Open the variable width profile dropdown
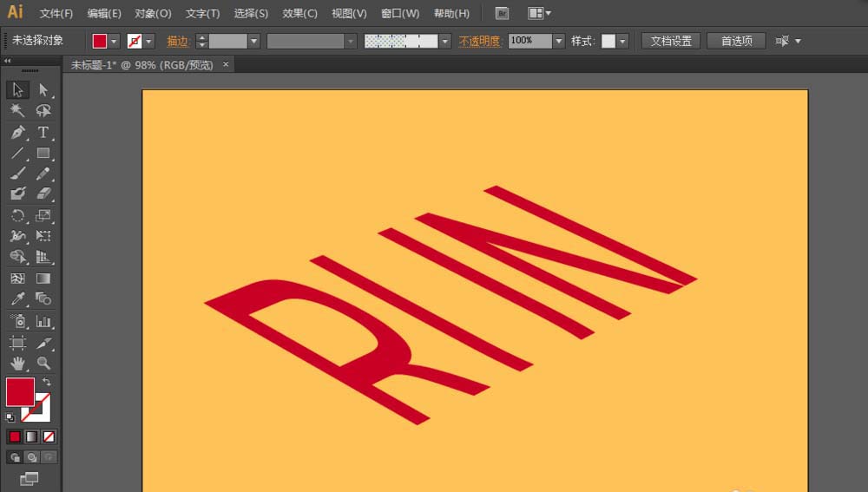868x492 pixels. click(350, 41)
